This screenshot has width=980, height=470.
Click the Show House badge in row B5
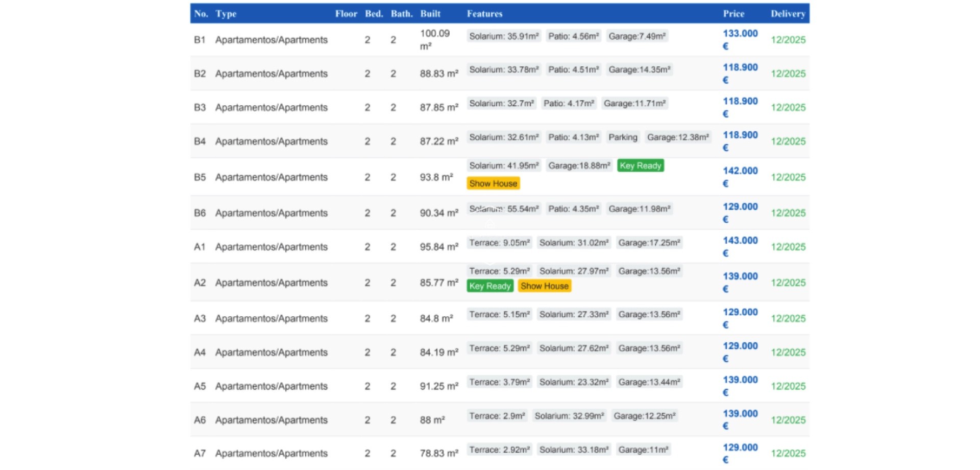493,183
